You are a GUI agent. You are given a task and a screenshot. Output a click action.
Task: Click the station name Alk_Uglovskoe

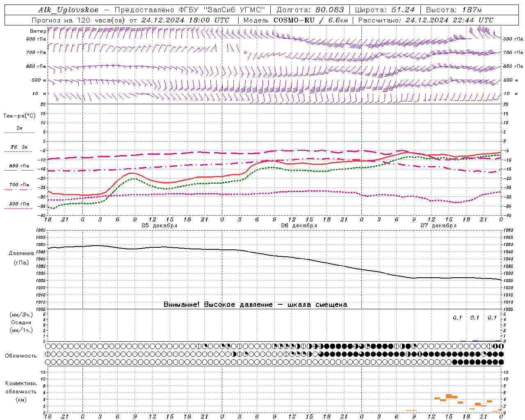68,10
